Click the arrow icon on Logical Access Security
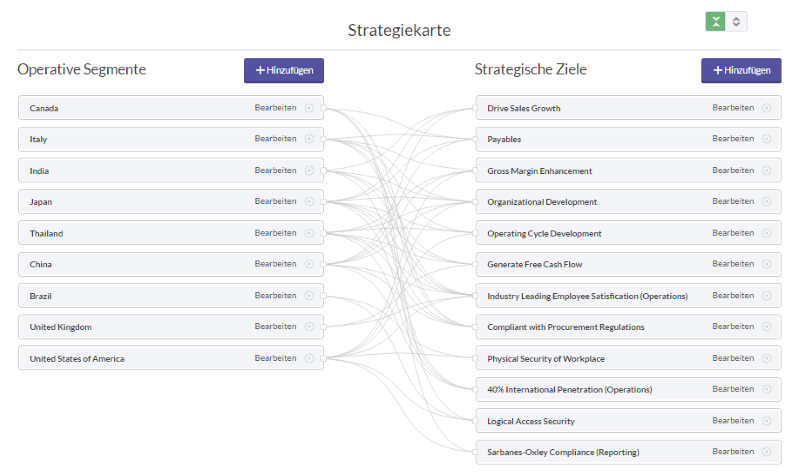 (x=766, y=420)
